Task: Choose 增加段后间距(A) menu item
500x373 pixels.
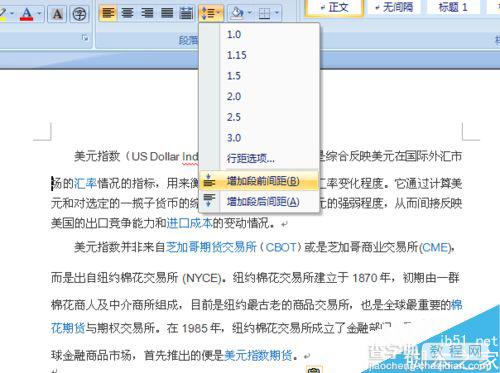Action: [259, 201]
